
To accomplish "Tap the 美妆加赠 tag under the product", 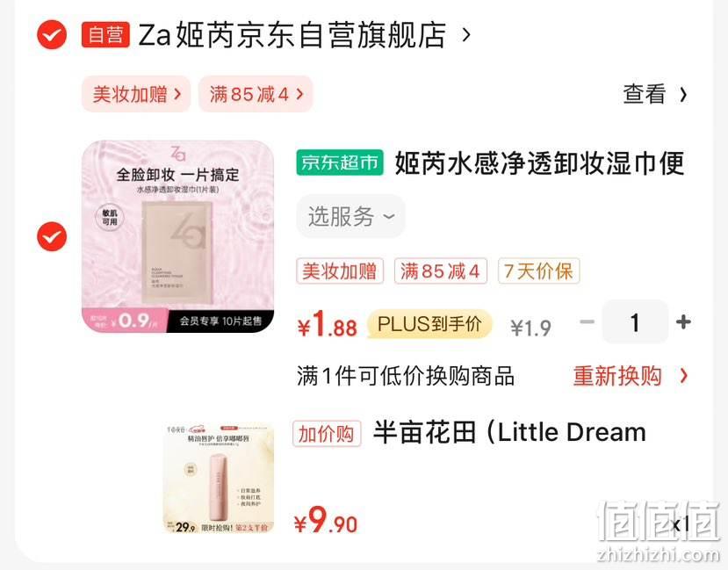I will coord(340,271).
